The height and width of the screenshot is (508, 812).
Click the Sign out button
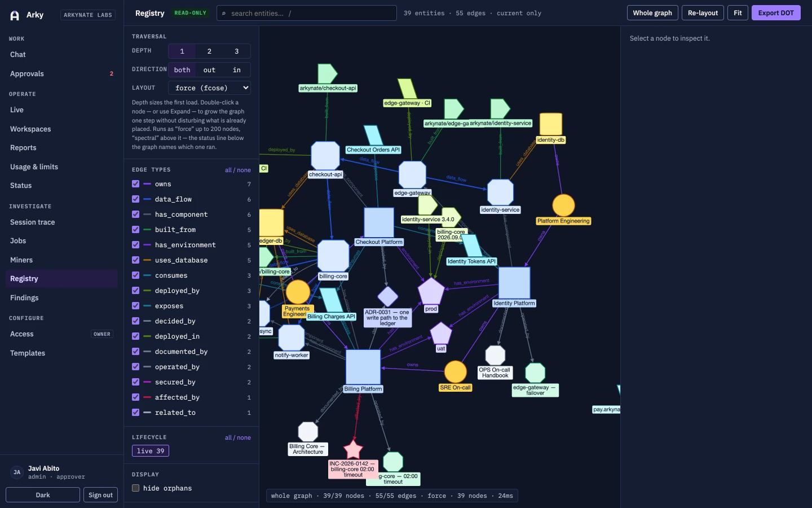pyautogui.click(x=100, y=495)
